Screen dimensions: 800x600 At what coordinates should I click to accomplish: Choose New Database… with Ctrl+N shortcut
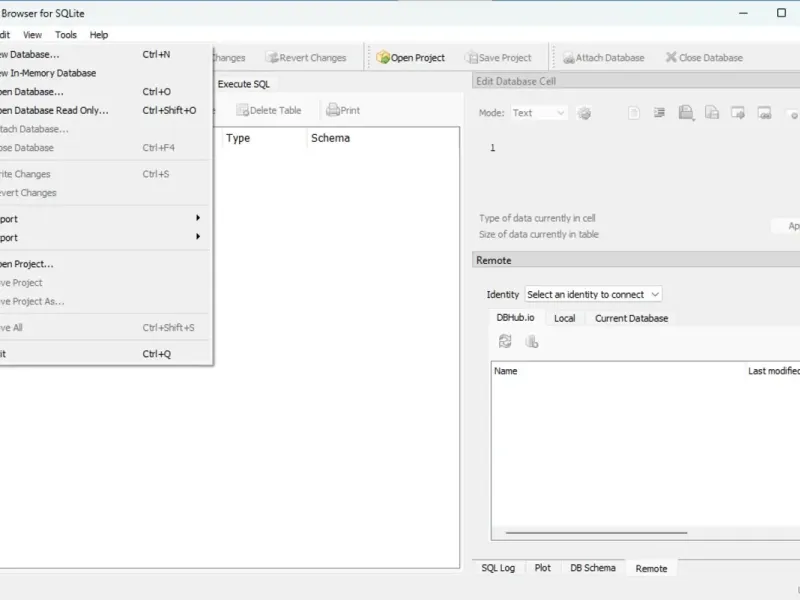105,55
